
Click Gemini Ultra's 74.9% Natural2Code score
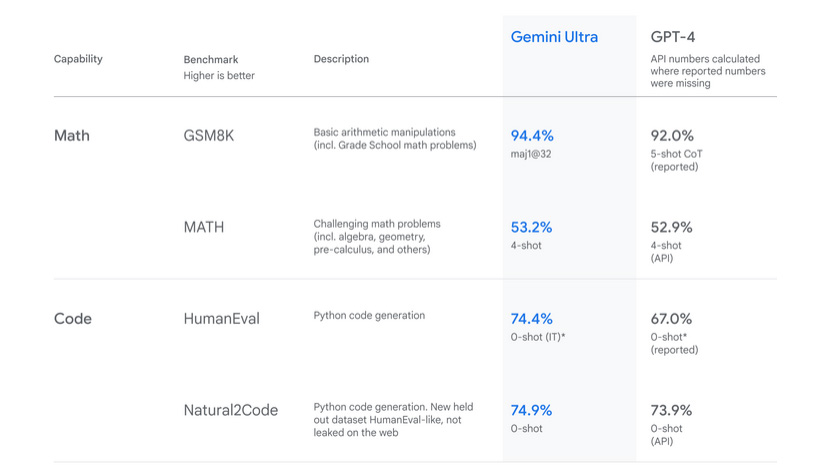(532, 410)
